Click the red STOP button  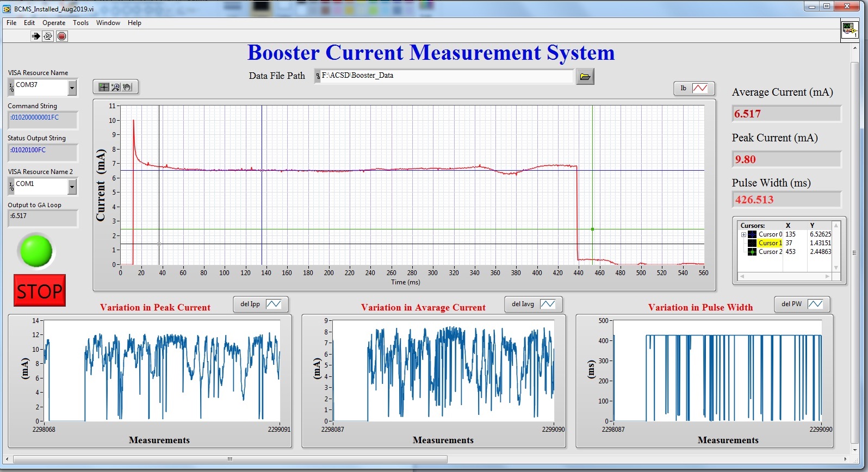point(40,291)
